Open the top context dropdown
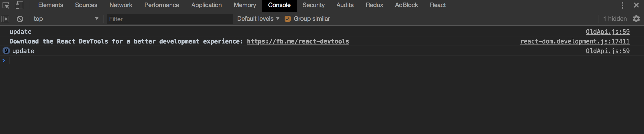Image resolution: width=644 pixels, height=134 pixels. pyautogui.click(x=66, y=19)
